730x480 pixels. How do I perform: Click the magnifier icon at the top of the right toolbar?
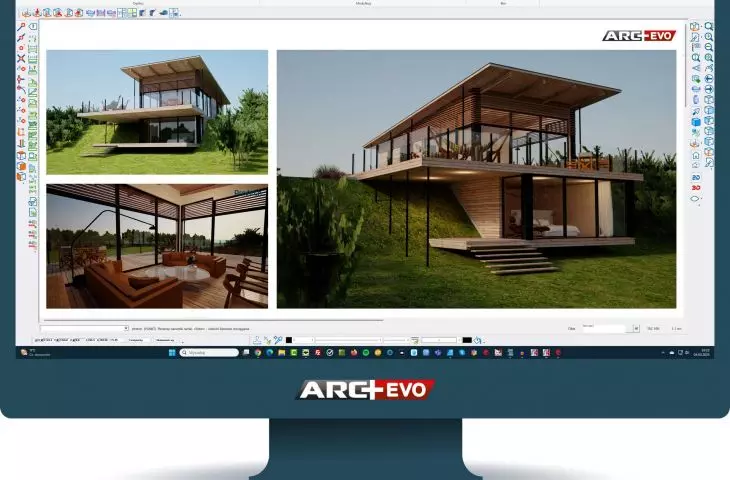[x=709, y=26]
